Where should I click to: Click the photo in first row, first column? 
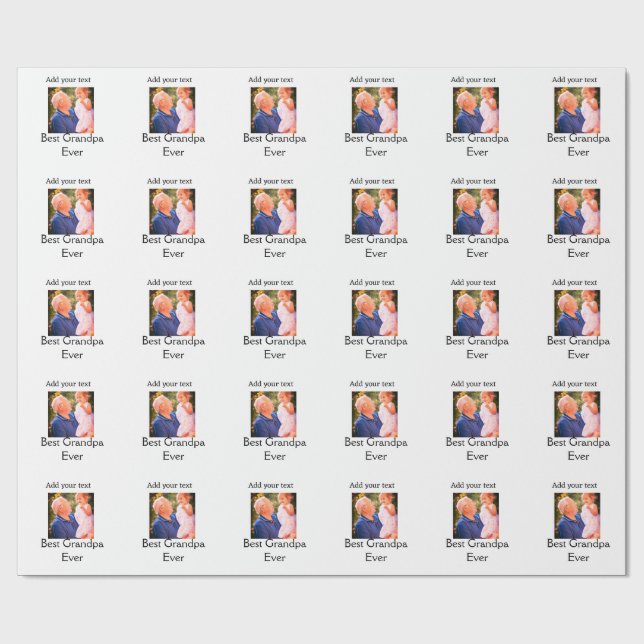point(71,109)
